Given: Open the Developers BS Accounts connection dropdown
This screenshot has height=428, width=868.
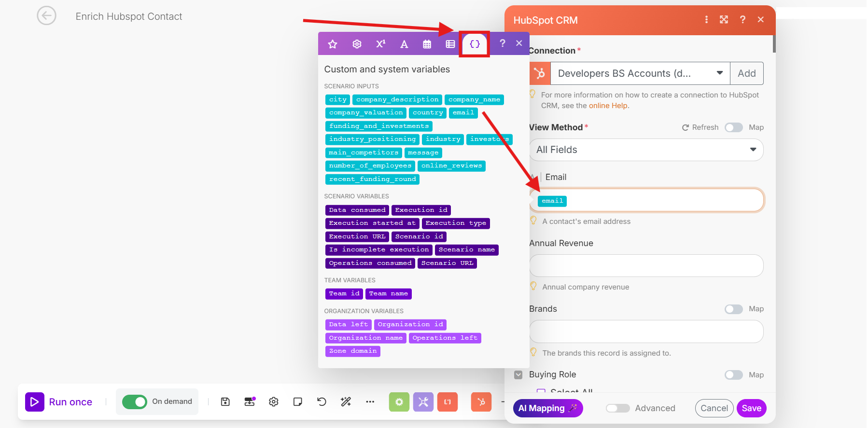Looking at the screenshot, I should tap(640, 73).
